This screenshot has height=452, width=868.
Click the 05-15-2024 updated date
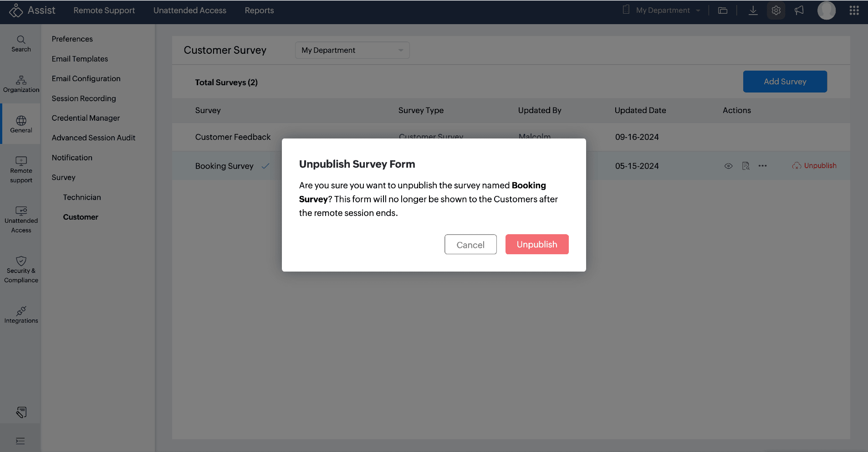coord(637,166)
